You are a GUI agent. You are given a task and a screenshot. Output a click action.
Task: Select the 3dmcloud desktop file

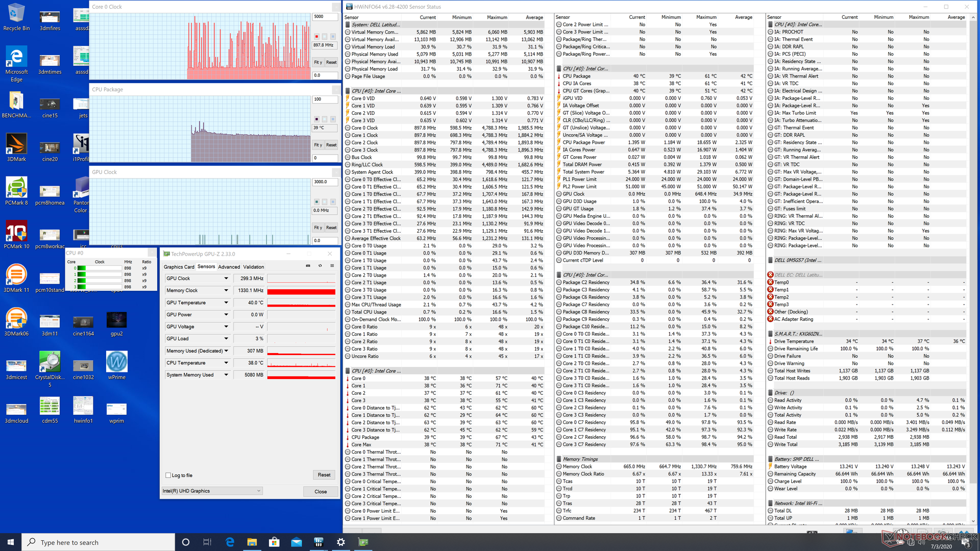[x=16, y=412]
